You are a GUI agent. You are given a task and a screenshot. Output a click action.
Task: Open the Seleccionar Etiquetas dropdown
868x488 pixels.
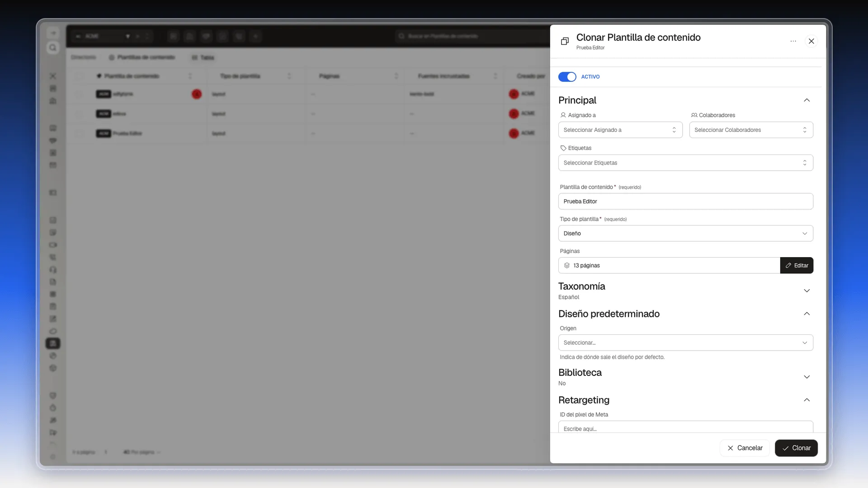pos(685,163)
